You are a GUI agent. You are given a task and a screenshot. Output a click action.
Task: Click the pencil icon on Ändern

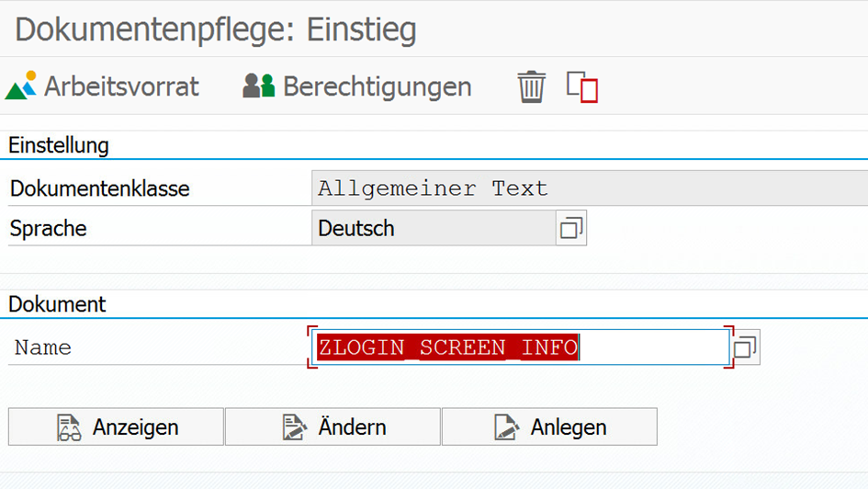(294, 427)
